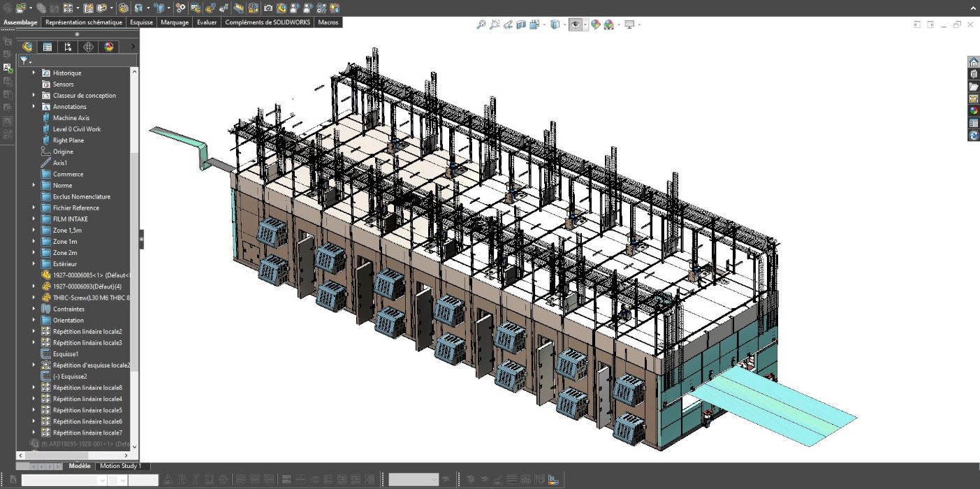Select Level 0 Civil Work plane
This screenshot has height=489, width=980.
click(77, 129)
